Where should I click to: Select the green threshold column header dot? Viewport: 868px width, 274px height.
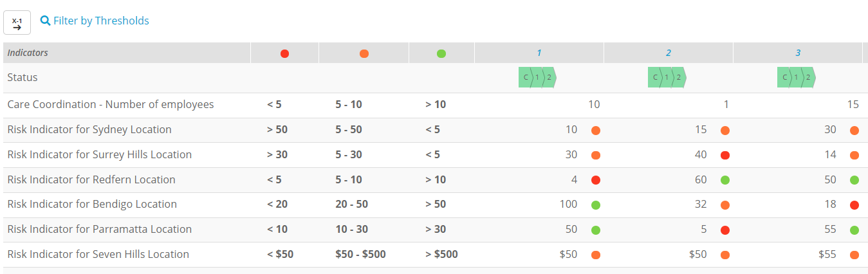441,53
